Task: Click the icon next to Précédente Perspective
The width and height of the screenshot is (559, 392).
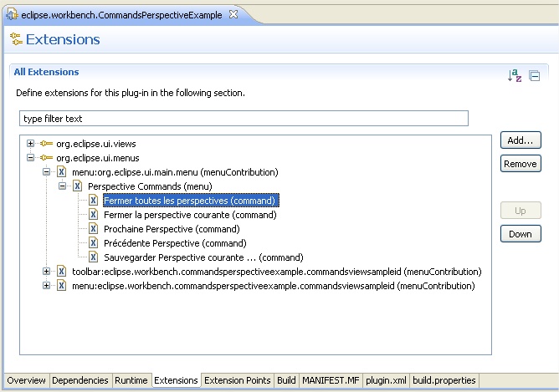Action: tap(93, 243)
